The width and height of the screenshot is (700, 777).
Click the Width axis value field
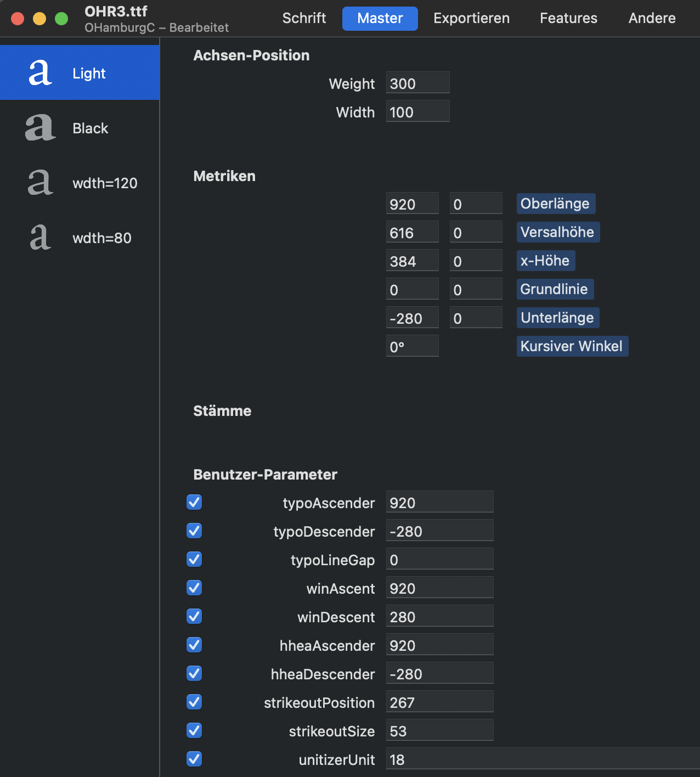coord(418,111)
